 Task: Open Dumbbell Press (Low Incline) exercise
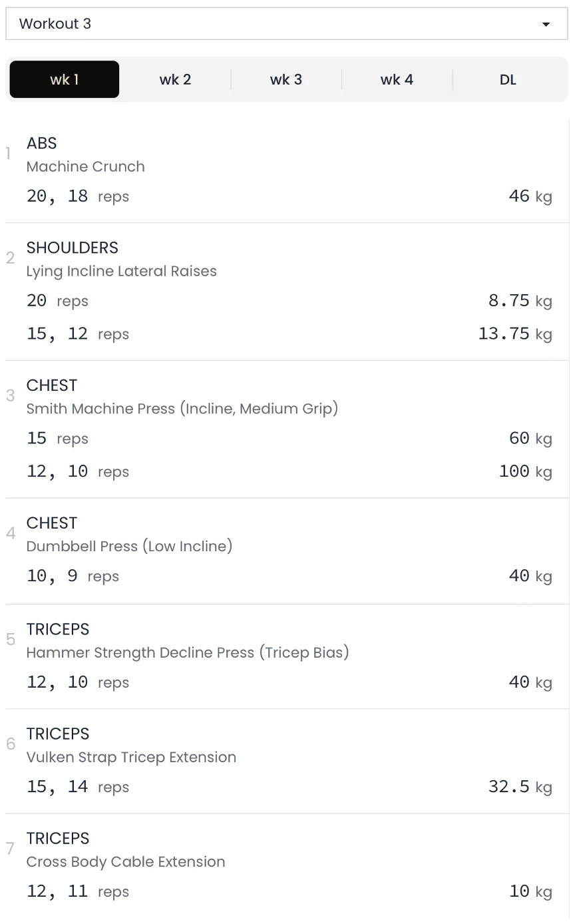coord(130,546)
